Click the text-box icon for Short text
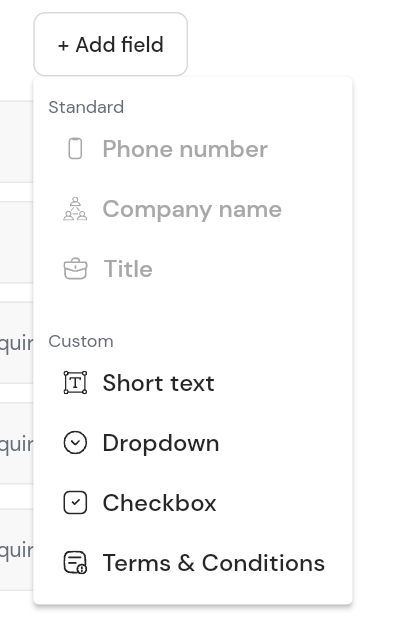Viewport: 402px width, 632px height. pyautogui.click(x=75, y=383)
